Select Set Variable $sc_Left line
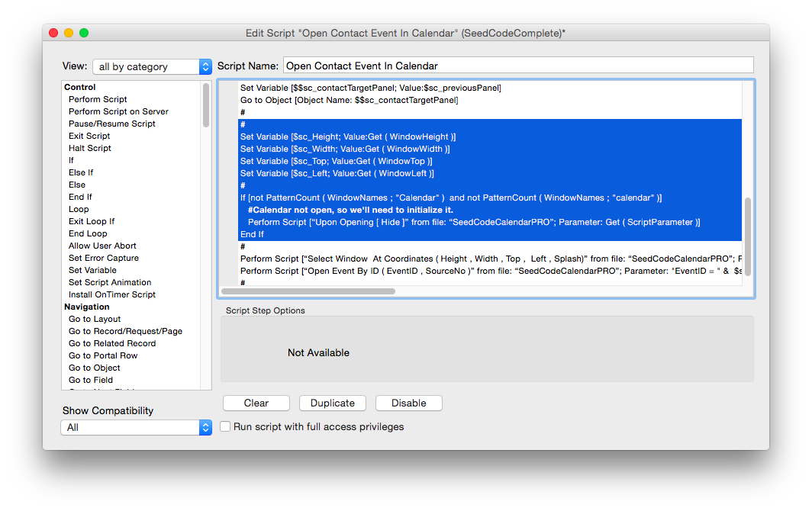The height and width of the screenshot is (511, 812). [x=337, y=173]
